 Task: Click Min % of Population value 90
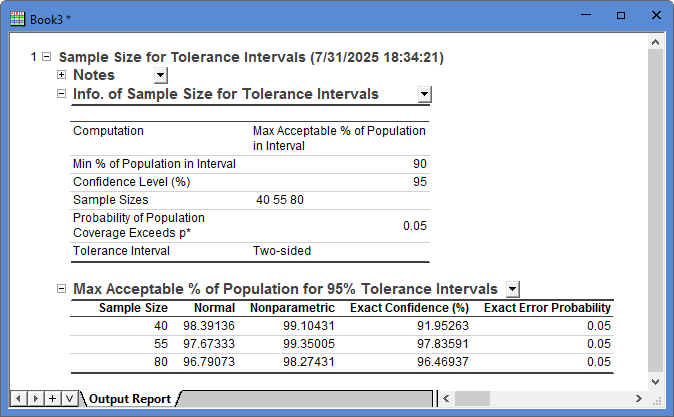[420, 164]
